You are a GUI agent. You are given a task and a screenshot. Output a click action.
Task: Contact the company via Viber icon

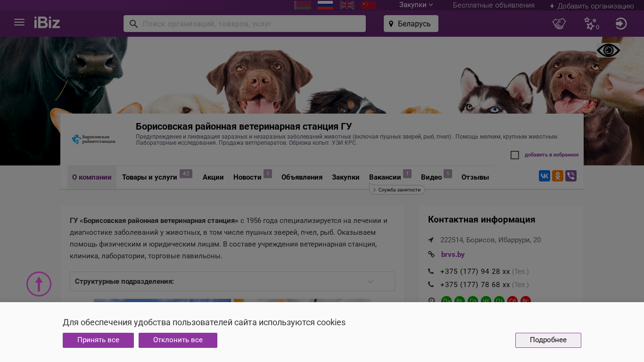(x=571, y=176)
